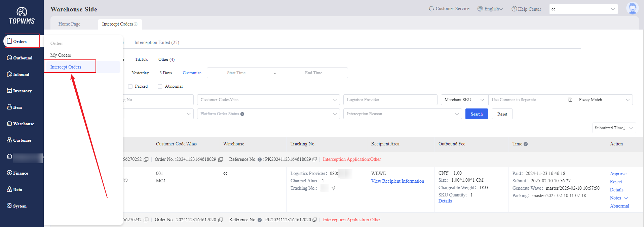The image size is (644, 227).
Task: Switch to the Home Page tab
Action: click(x=69, y=24)
